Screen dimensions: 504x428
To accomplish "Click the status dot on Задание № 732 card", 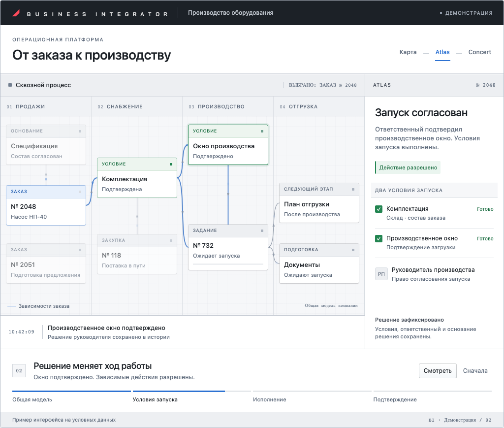I will point(262,231).
